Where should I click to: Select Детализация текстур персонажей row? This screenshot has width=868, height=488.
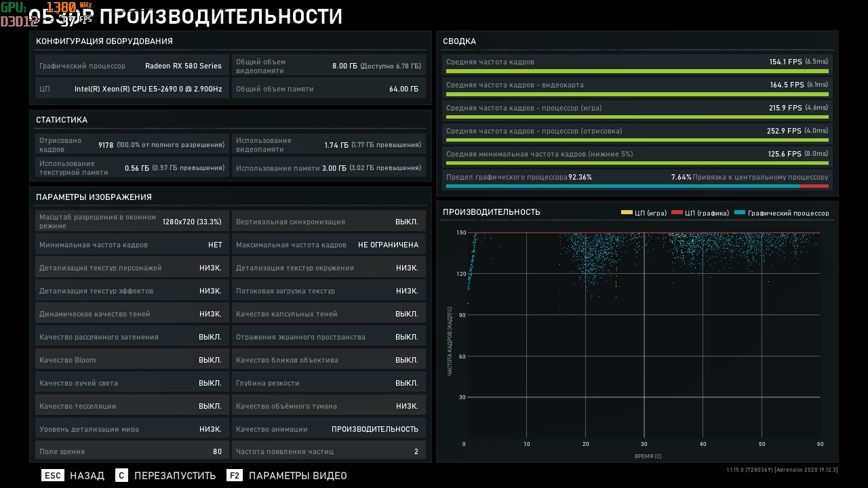click(130, 268)
